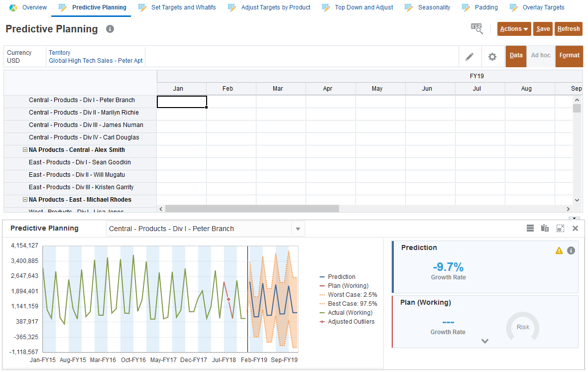Open the Actions dropdown menu
The width and height of the screenshot is (588, 372).
pos(514,29)
